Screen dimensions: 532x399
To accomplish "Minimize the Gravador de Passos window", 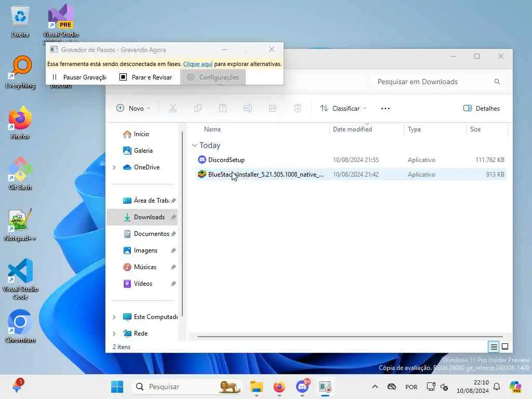I will [224, 49].
